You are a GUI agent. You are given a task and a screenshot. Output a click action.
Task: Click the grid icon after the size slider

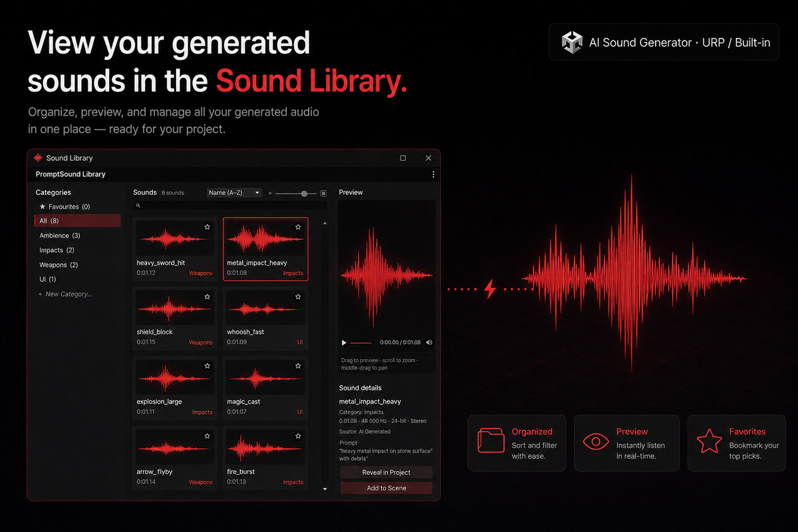(324, 193)
